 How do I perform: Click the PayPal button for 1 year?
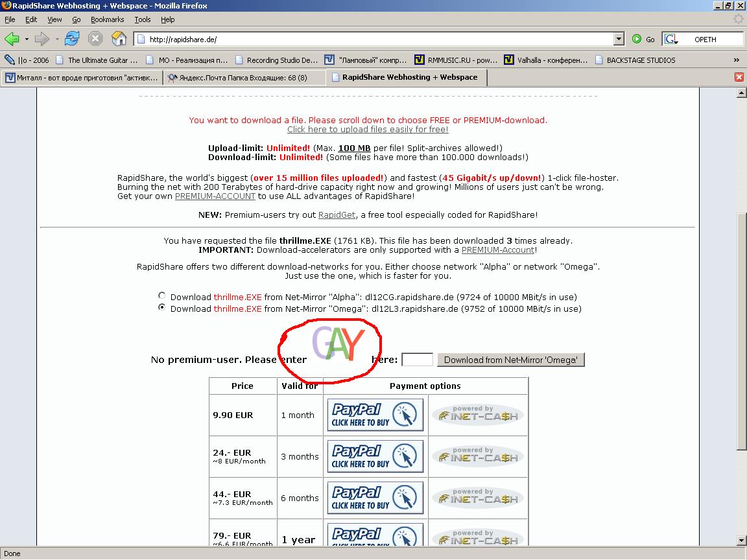click(x=375, y=534)
